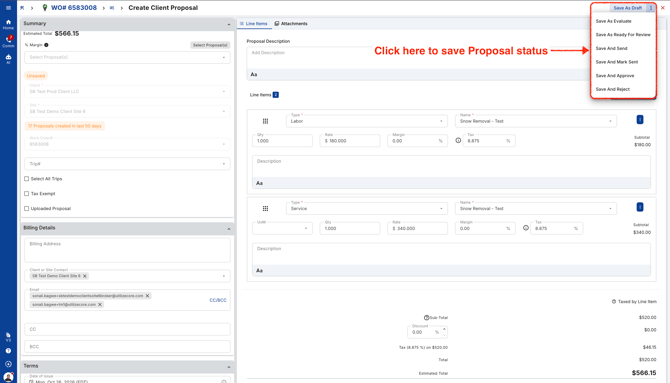670x383 pixels.
Task: Remove the first email address chip
Action: pos(147,296)
